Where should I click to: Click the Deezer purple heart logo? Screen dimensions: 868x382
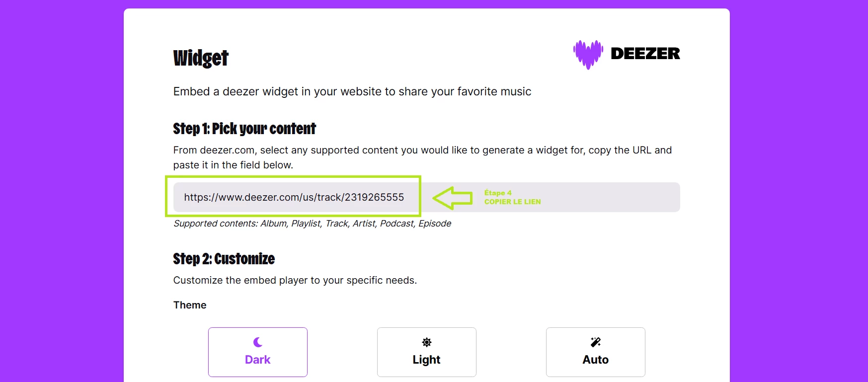coord(588,54)
